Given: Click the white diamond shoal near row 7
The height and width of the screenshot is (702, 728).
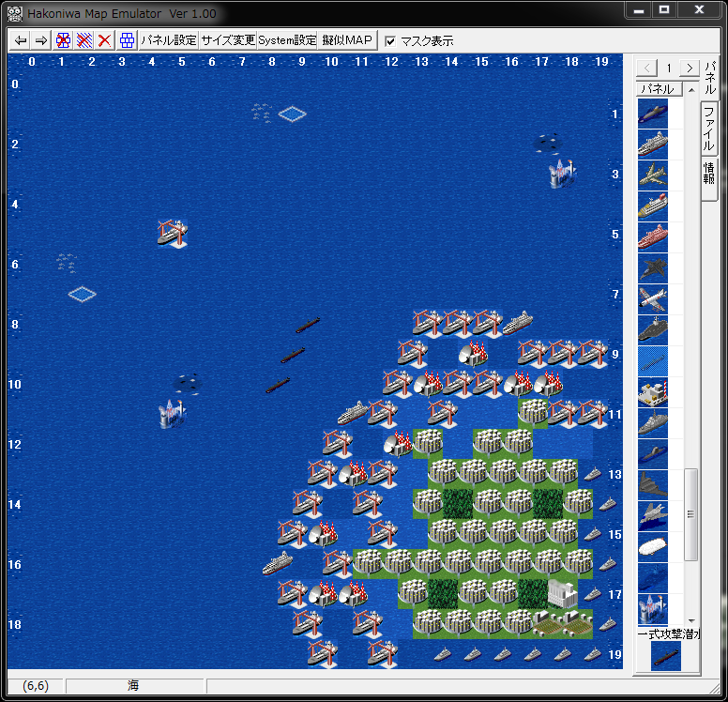Looking at the screenshot, I should pos(83,294).
